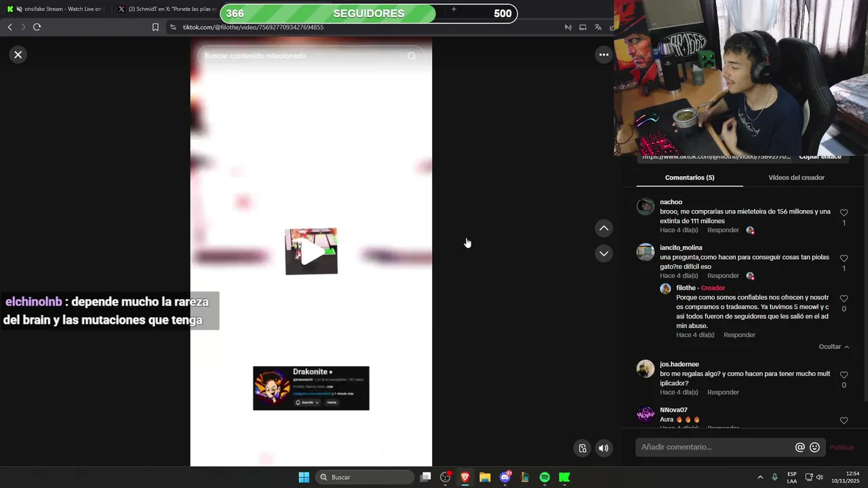Bookmark this page in the address bar
This screenshot has width=868, height=488.
(x=155, y=27)
